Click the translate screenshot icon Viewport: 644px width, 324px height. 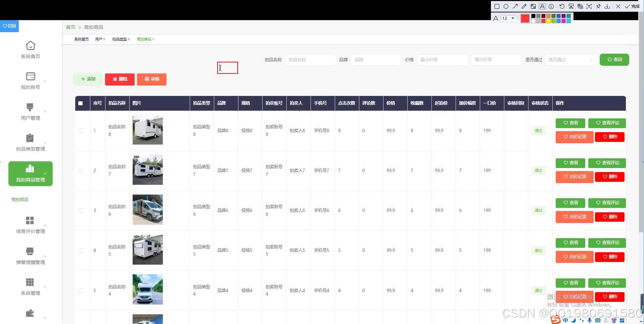(x=580, y=6)
